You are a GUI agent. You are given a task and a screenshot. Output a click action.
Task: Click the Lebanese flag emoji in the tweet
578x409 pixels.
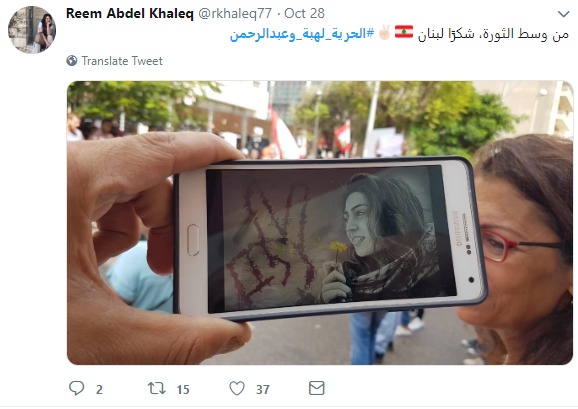(404, 32)
